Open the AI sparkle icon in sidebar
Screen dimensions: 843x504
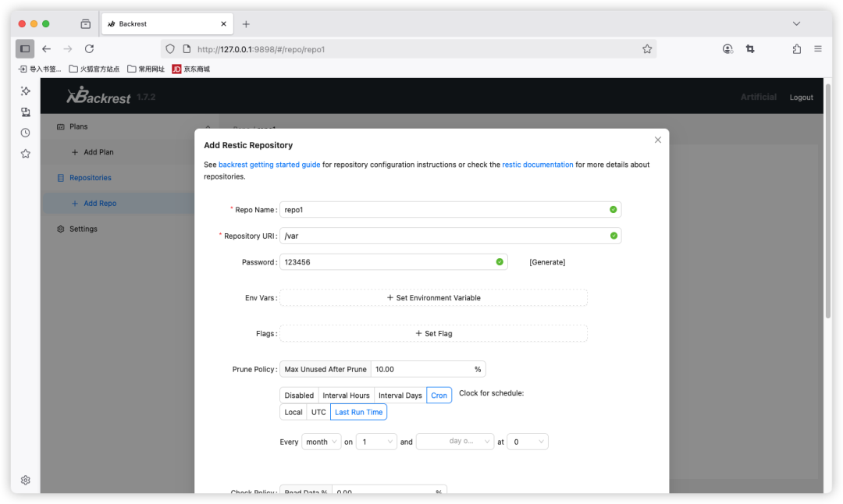(25, 91)
